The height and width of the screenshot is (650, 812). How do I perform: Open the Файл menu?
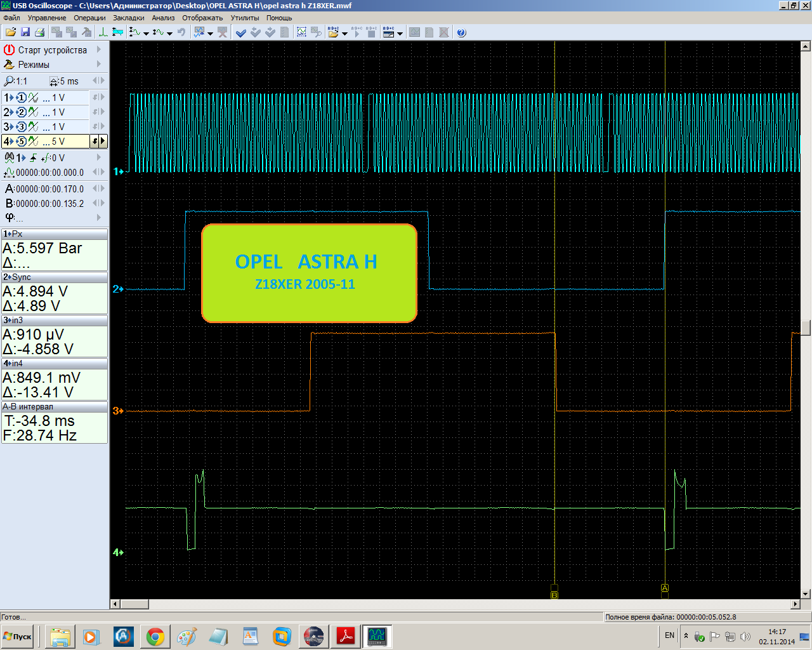click(11, 18)
